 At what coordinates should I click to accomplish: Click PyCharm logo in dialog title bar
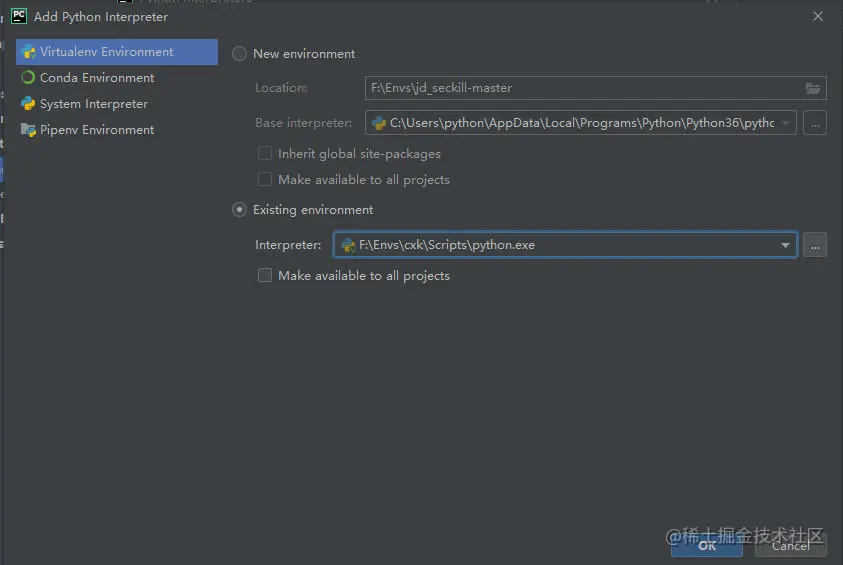[19, 16]
